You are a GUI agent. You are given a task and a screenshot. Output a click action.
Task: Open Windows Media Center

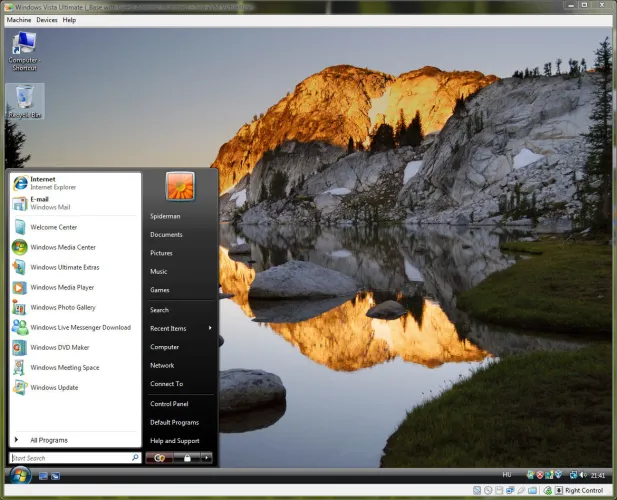(x=75, y=247)
